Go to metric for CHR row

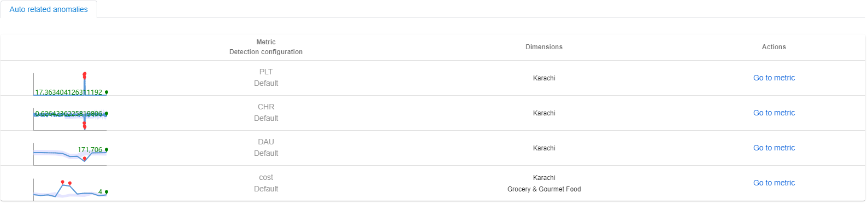[773, 113]
